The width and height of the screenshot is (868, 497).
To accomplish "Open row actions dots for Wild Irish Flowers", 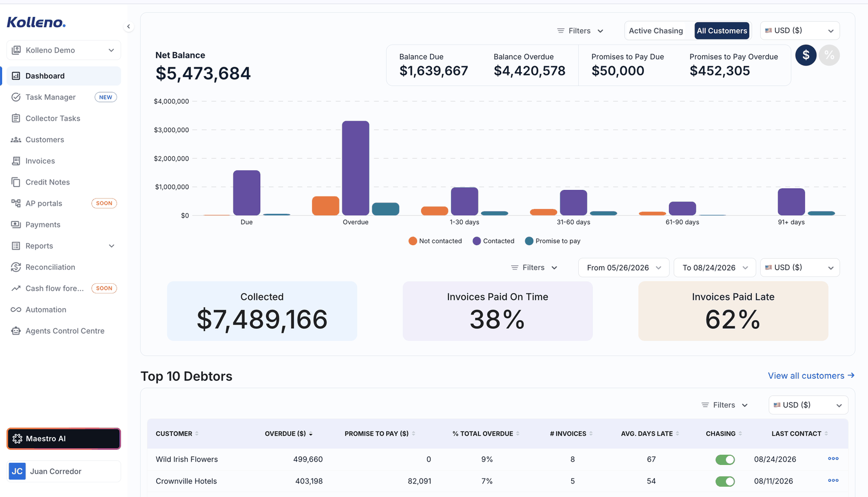I will [833, 459].
